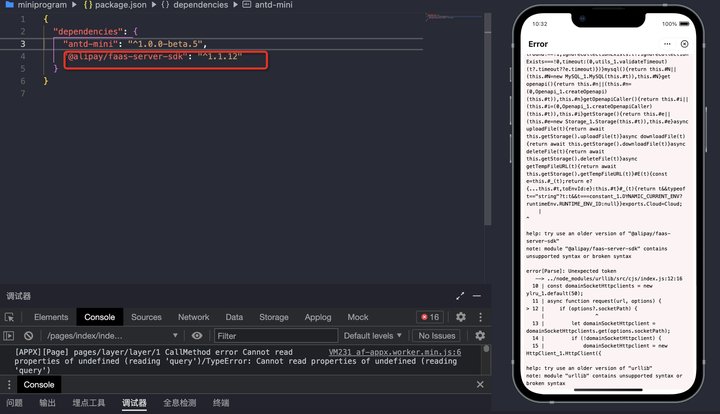Open the drawer three-dot menu beside Console

[9, 385]
